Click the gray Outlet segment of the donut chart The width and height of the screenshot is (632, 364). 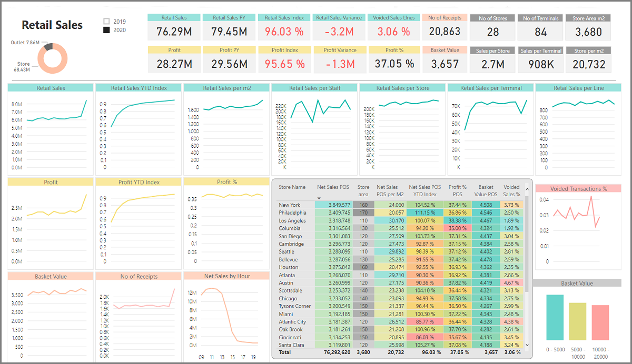tap(48, 47)
